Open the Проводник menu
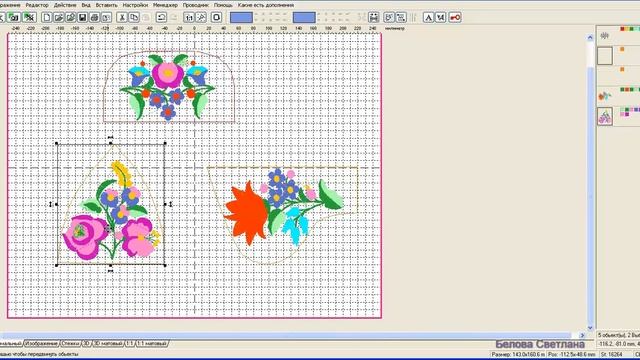The width and height of the screenshot is (640, 360). [196, 5]
